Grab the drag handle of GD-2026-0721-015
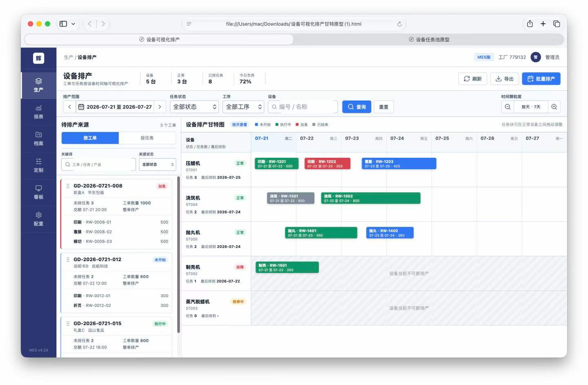 [x=68, y=324]
